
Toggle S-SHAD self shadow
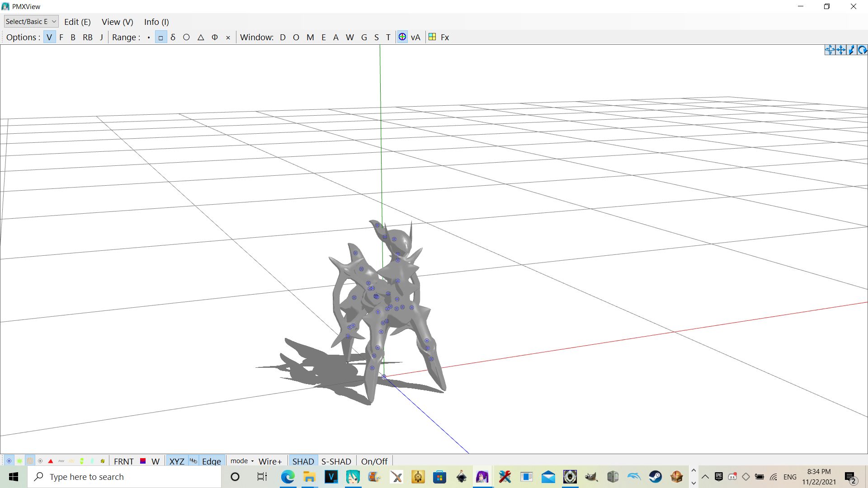[x=336, y=461]
